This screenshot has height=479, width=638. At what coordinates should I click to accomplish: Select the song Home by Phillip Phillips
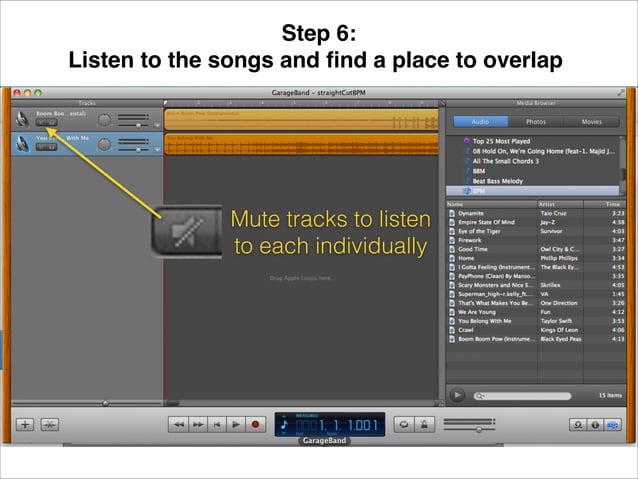(535, 258)
